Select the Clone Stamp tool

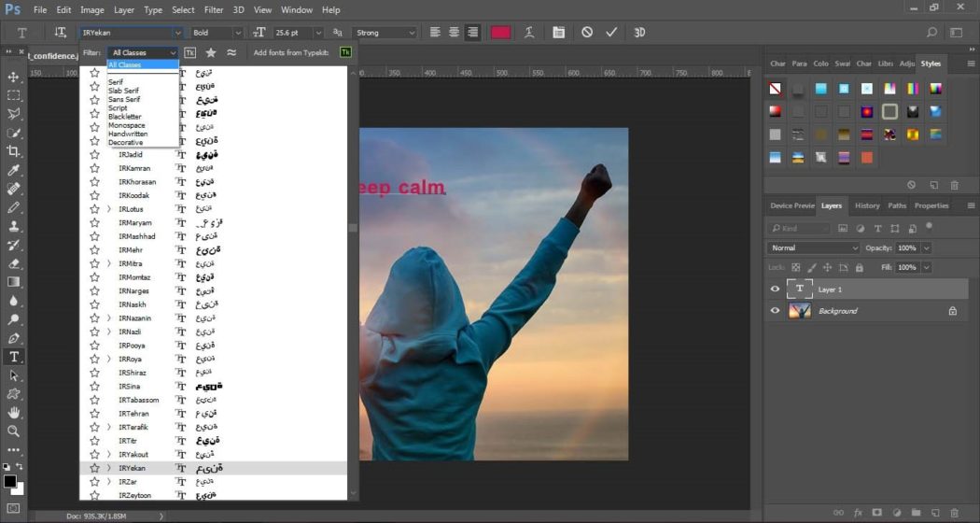point(13,226)
